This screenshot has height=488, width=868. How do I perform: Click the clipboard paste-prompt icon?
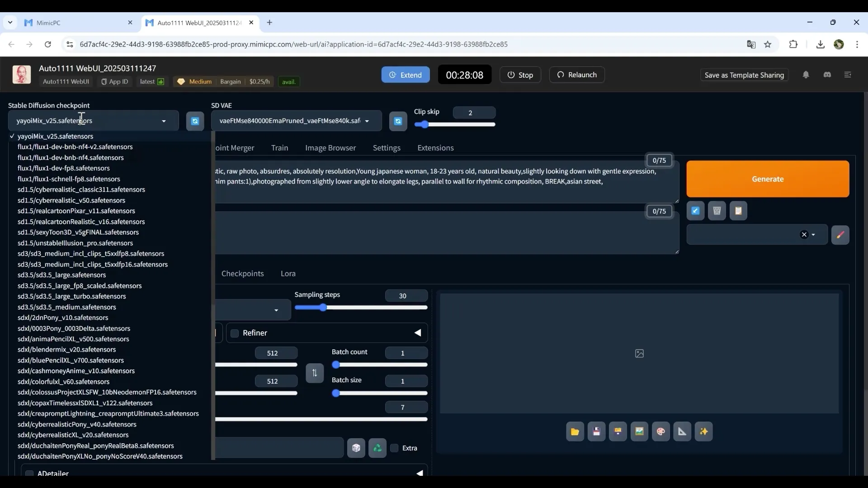738,211
